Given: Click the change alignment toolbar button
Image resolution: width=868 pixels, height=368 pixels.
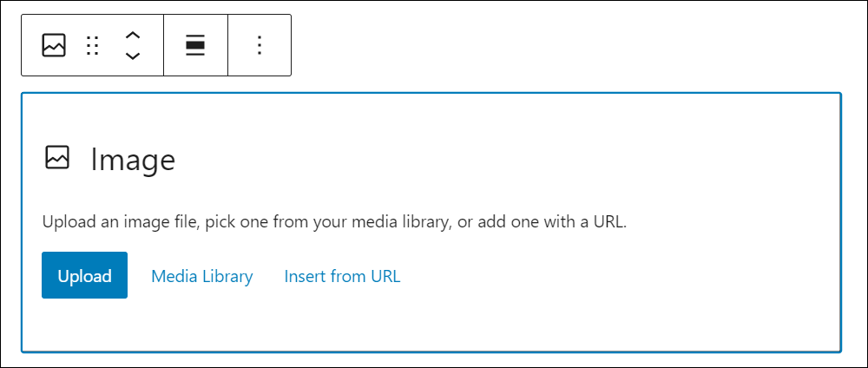Looking at the screenshot, I should (195, 45).
